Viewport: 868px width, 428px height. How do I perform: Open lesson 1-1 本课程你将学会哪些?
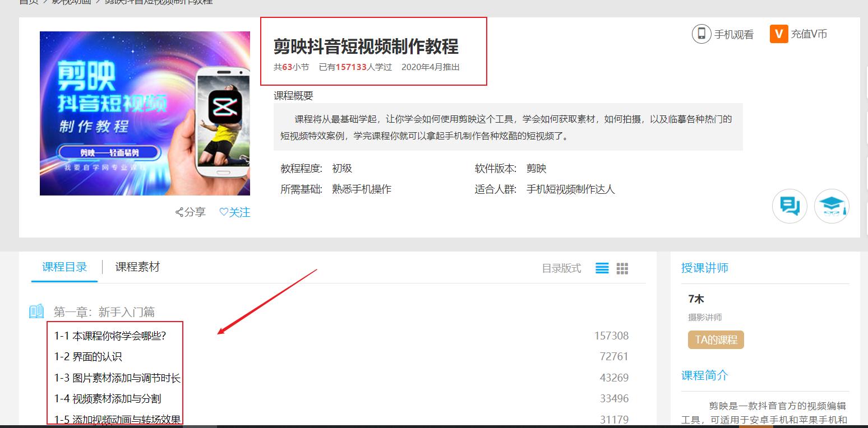click(109, 336)
